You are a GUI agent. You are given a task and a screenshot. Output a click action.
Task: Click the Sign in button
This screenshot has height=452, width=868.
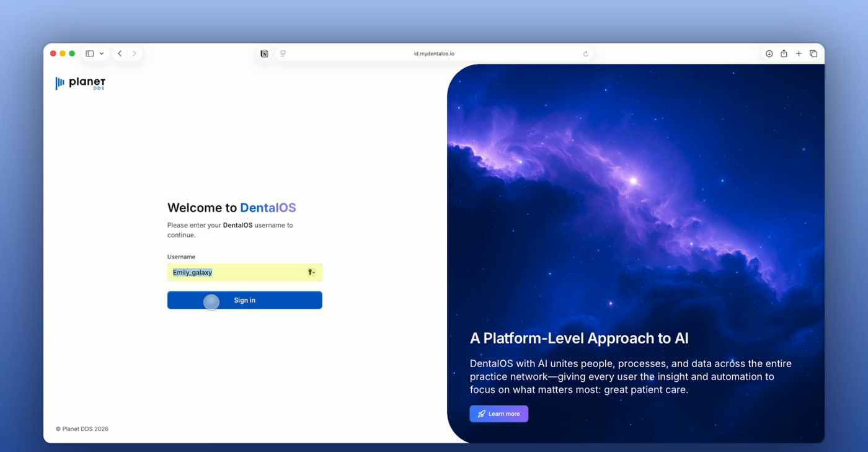pos(245,300)
